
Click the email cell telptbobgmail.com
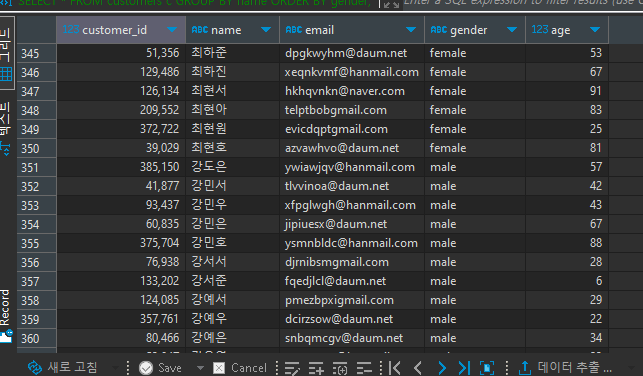click(x=352, y=110)
